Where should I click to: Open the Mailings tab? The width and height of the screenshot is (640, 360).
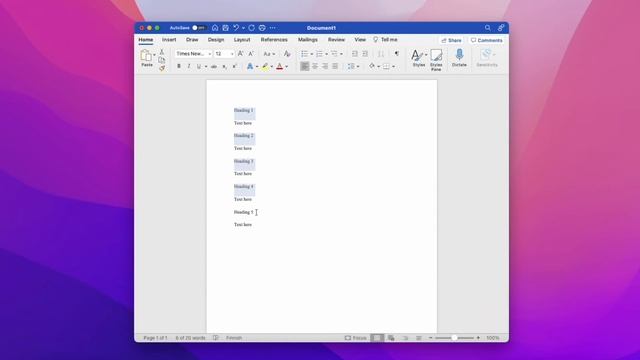308,40
